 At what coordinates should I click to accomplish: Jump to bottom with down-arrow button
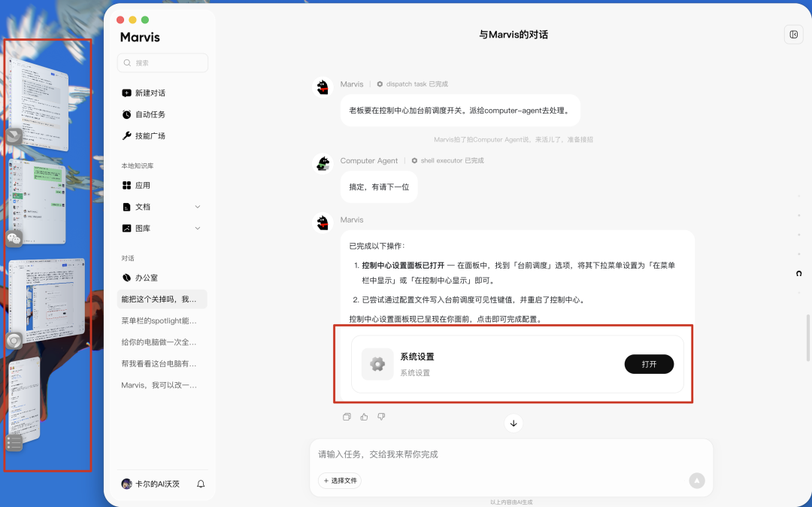point(514,423)
